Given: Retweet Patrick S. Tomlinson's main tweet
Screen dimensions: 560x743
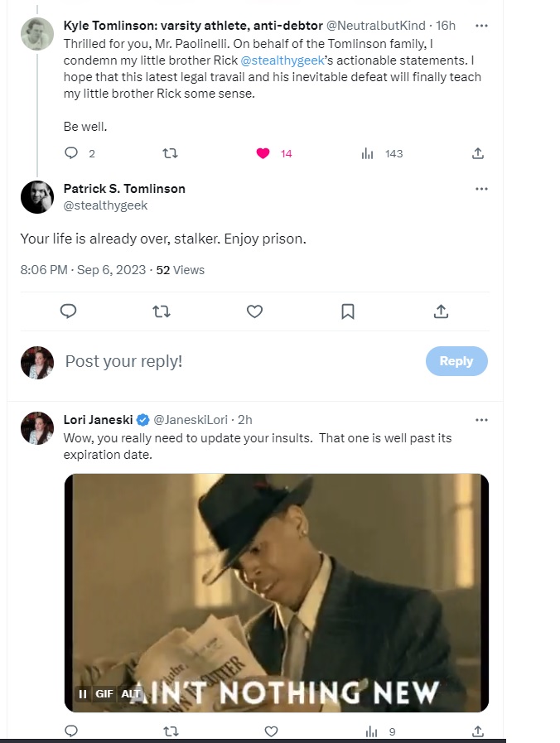Looking at the screenshot, I should point(162,311).
